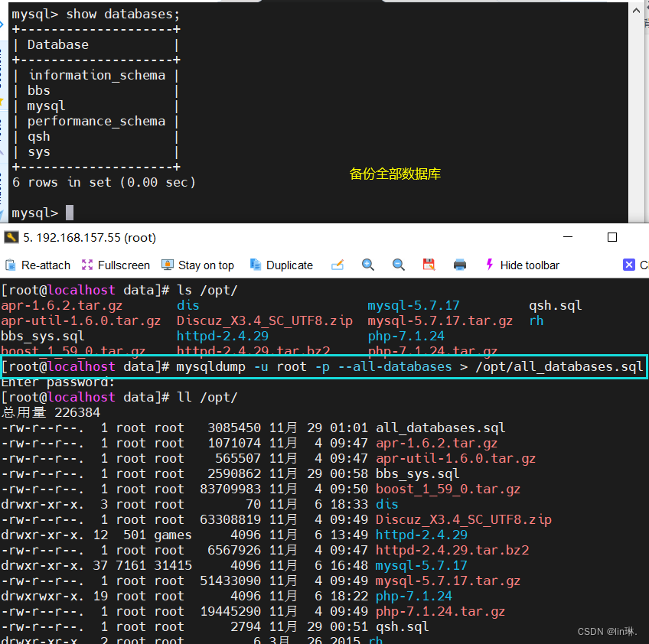Click the mysqldump --all-databases command line

(x=323, y=367)
